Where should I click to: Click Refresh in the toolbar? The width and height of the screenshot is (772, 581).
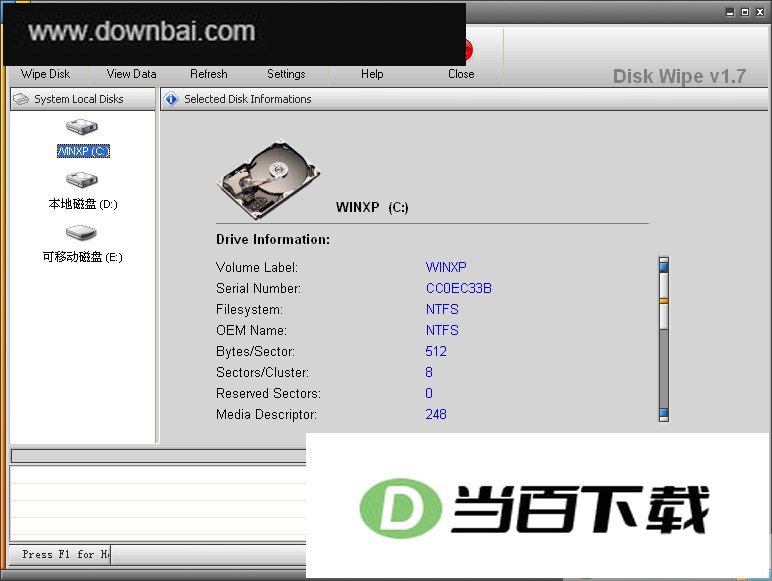209,74
